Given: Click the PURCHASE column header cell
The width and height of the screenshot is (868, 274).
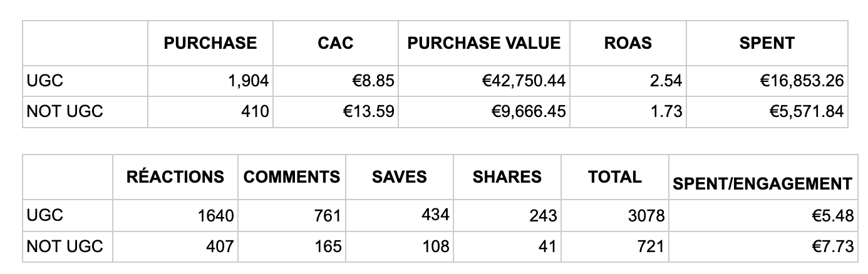Looking at the screenshot, I should tap(210, 43).
